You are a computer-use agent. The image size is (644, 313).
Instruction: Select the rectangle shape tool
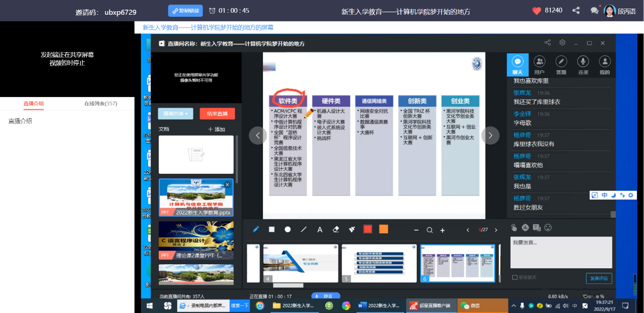[272, 230]
